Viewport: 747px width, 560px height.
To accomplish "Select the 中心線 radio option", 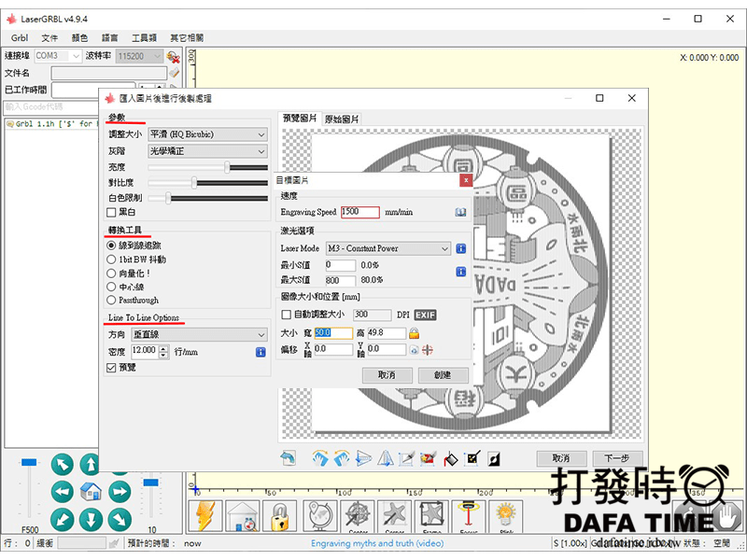I will (x=111, y=287).
